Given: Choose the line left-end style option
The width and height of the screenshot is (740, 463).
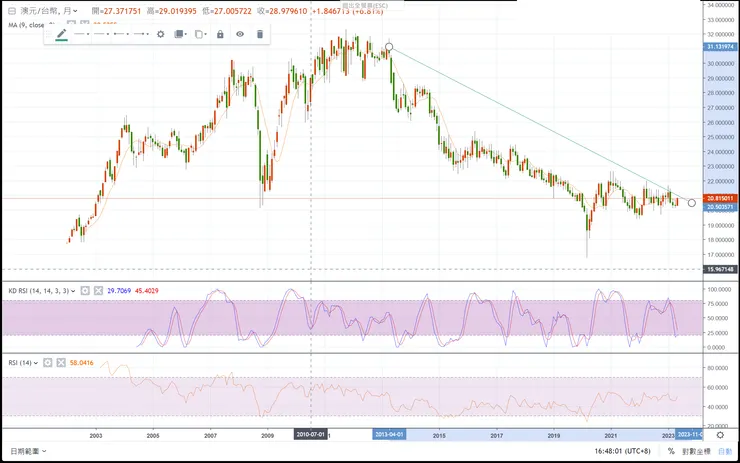Looking at the screenshot, I should pos(121,34).
